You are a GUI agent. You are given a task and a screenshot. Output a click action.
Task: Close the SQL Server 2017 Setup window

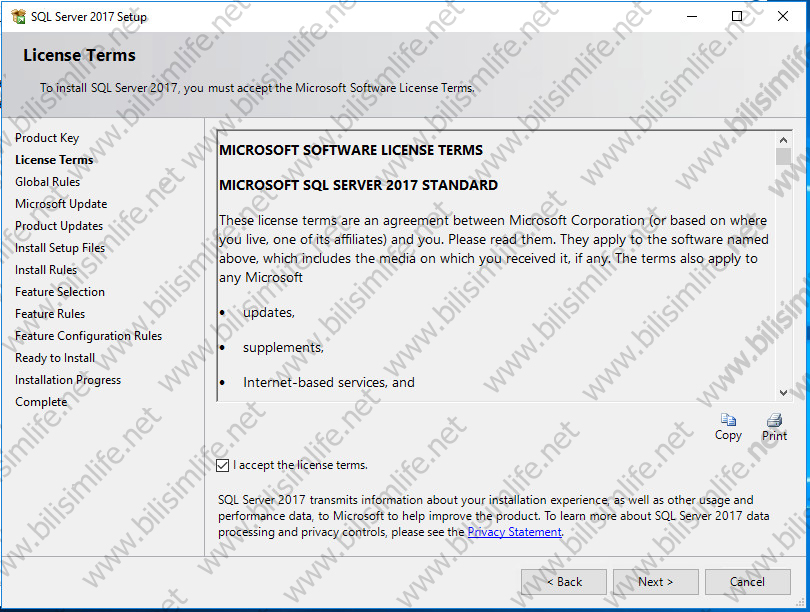pyautogui.click(x=783, y=17)
